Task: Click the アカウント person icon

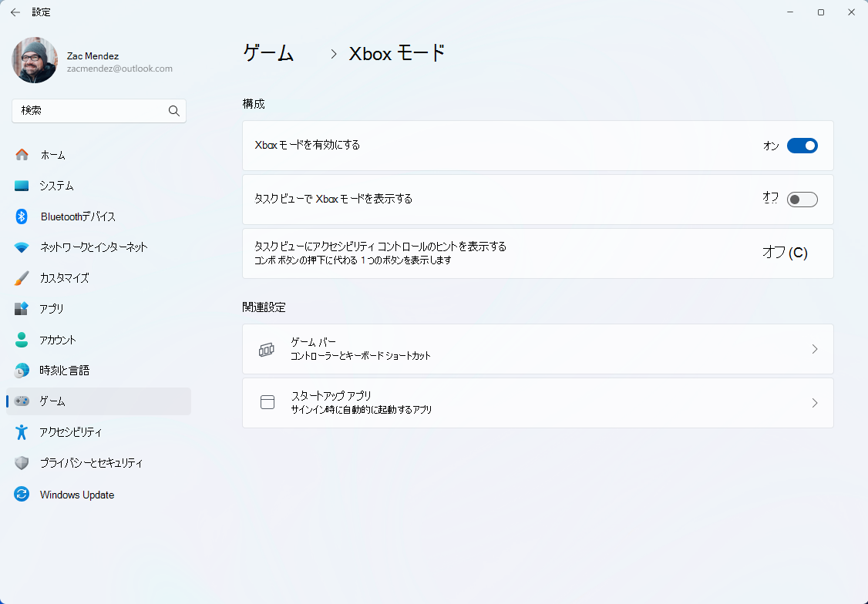Action: click(x=22, y=340)
